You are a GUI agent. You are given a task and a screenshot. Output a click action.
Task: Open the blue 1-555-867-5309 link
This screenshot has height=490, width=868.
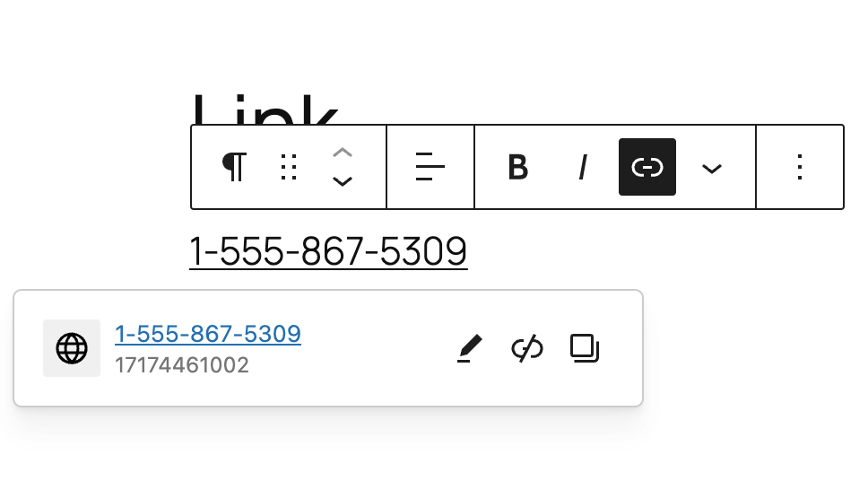[208, 334]
